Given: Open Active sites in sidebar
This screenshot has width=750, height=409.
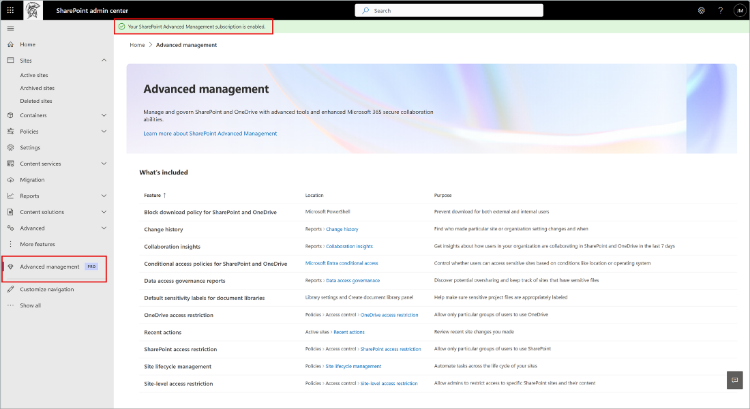Looking at the screenshot, I should coord(34,75).
